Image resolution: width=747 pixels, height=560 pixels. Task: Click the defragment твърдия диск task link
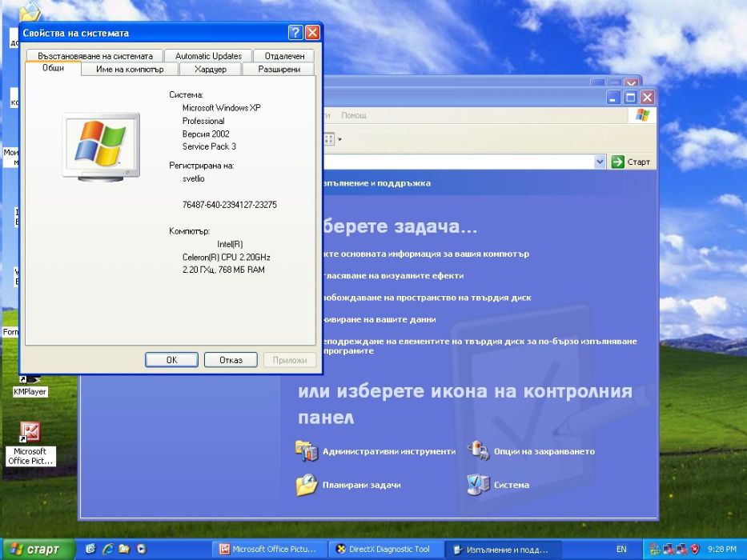click(x=480, y=346)
